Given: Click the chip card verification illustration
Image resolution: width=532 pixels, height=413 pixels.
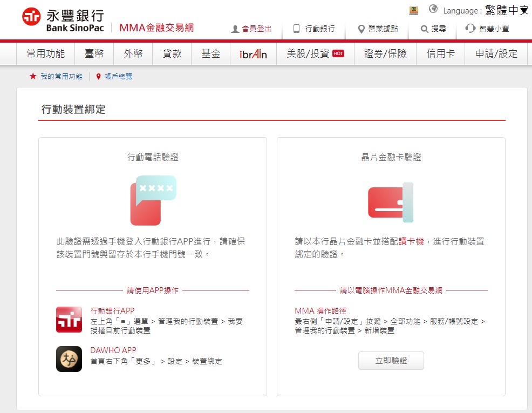Looking at the screenshot, I should click(x=391, y=202).
